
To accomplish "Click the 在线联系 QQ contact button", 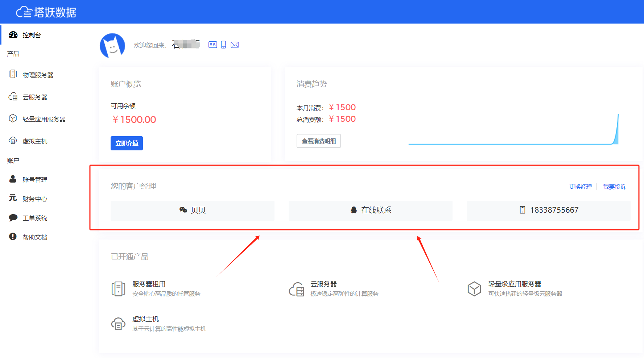I will tap(370, 210).
